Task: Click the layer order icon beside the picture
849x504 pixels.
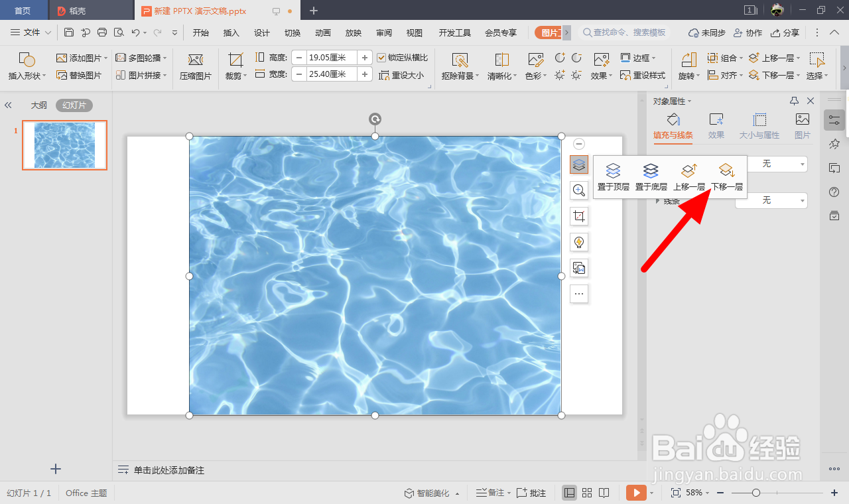Action: 579,164
